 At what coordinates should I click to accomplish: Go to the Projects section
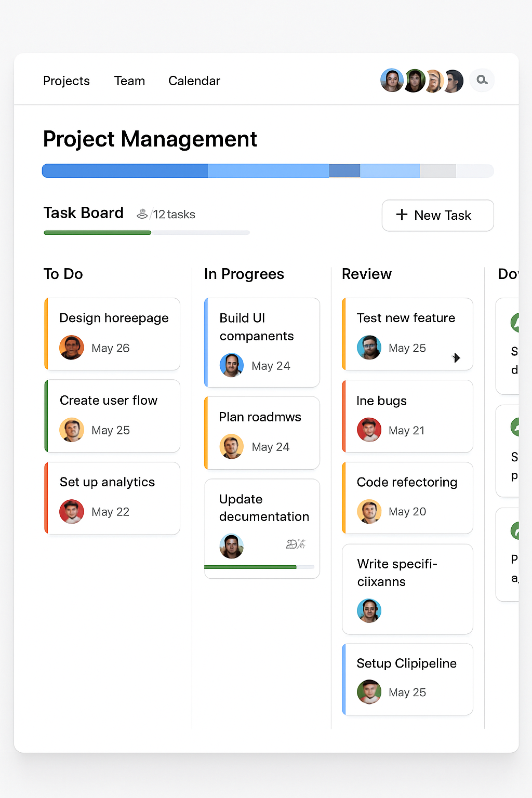point(66,81)
